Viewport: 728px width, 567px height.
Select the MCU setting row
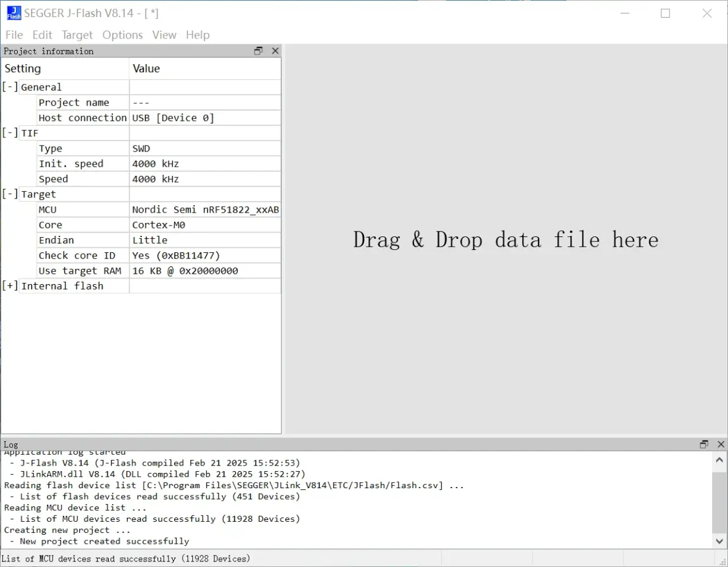(159, 210)
